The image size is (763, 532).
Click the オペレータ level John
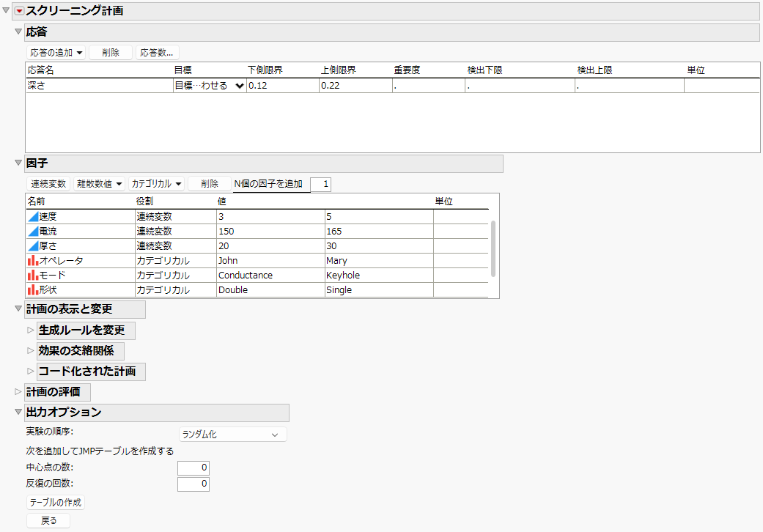pyautogui.click(x=270, y=261)
